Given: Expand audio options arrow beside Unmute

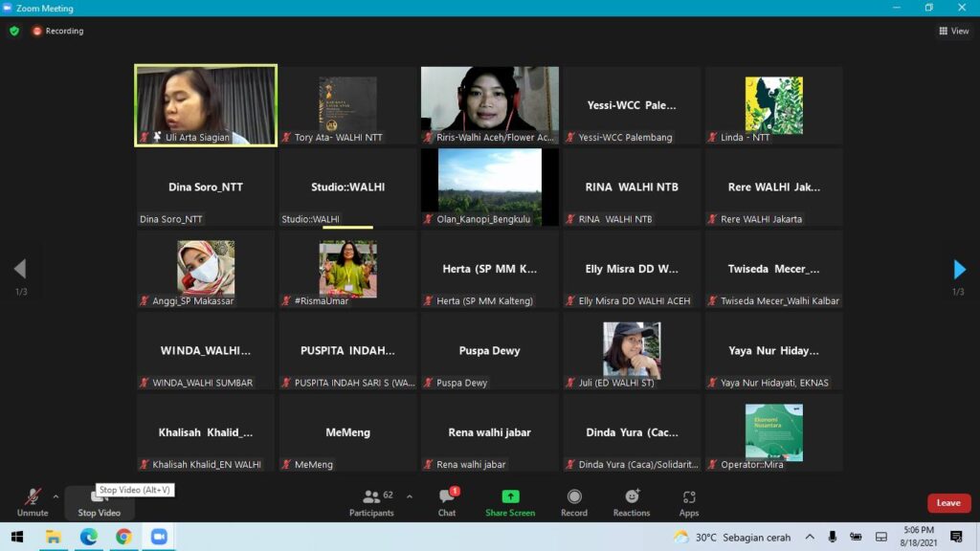Looking at the screenshot, I should (x=56, y=496).
